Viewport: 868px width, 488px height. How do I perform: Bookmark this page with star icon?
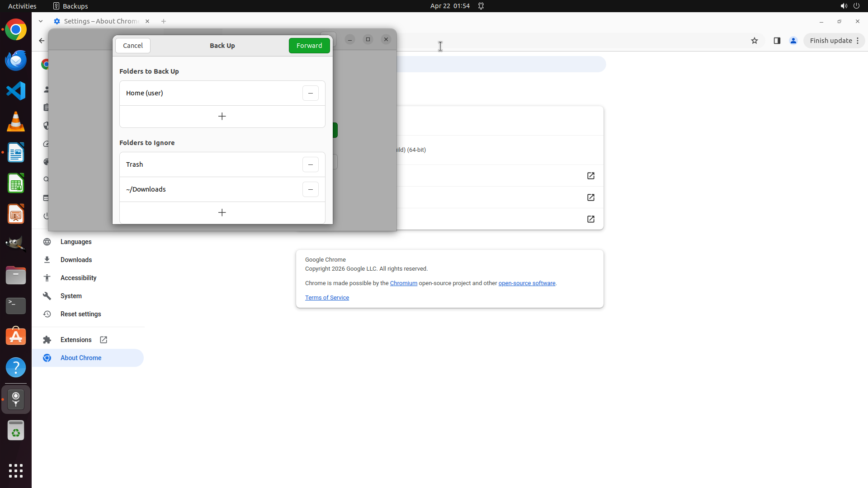pos(754,41)
